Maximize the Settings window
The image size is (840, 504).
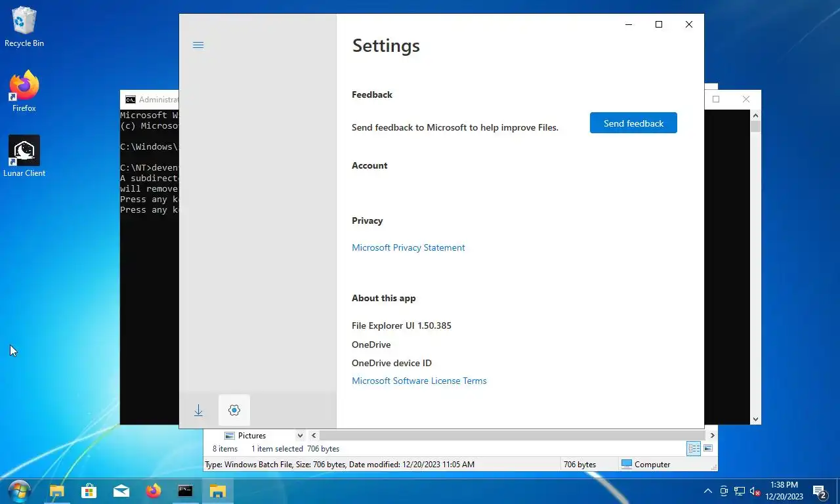click(659, 24)
